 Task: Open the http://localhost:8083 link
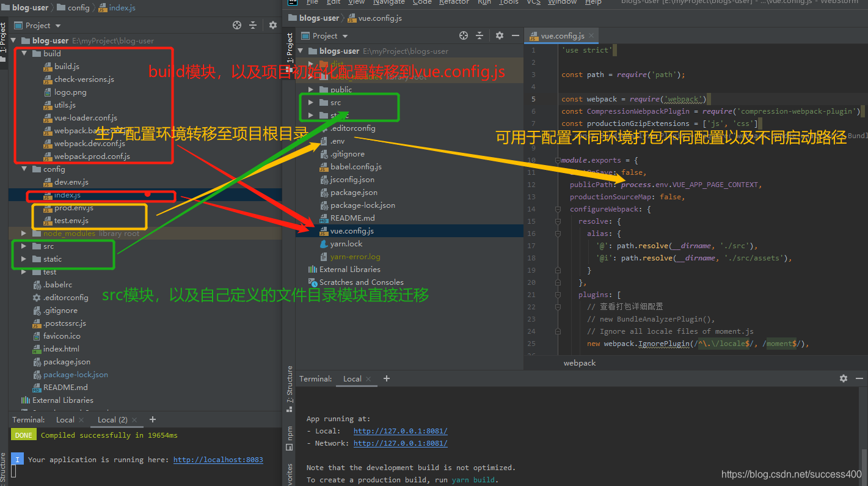pyautogui.click(x=218, y=460)
